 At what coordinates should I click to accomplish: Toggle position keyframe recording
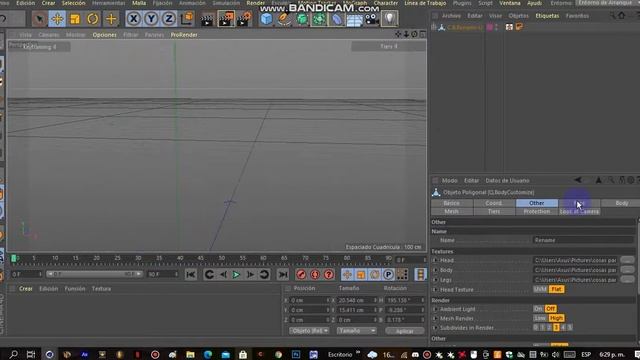(x=347, y=274)
